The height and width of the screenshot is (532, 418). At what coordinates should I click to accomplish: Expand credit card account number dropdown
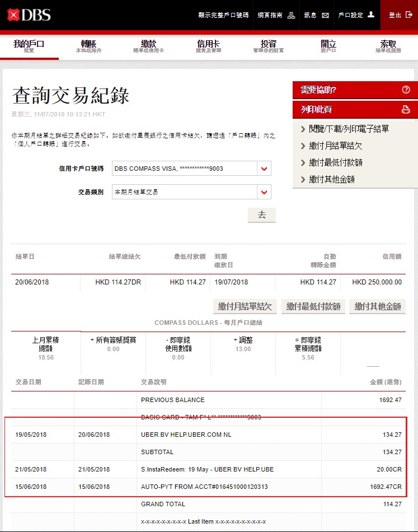click(264, 169)
